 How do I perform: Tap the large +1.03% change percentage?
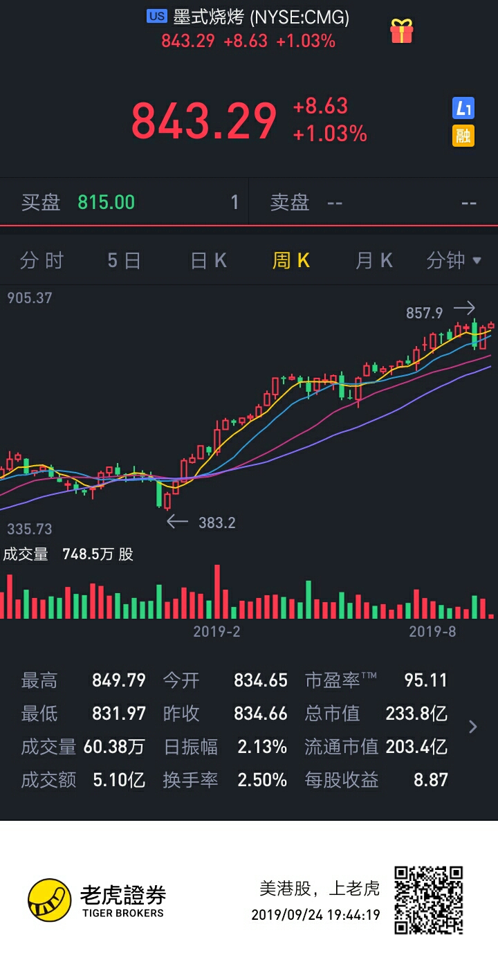[x=330, y=133]
